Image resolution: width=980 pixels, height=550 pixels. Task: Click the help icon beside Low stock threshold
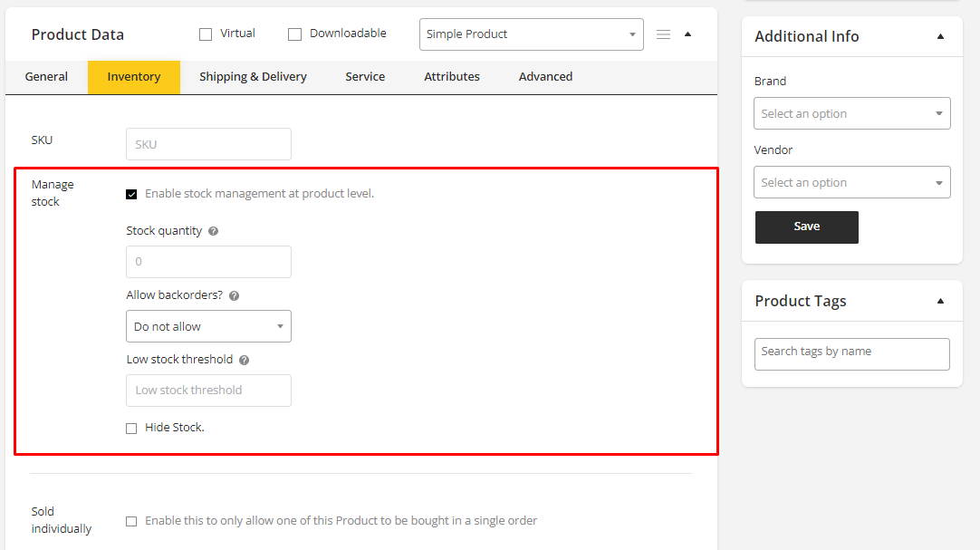point(245,360)
